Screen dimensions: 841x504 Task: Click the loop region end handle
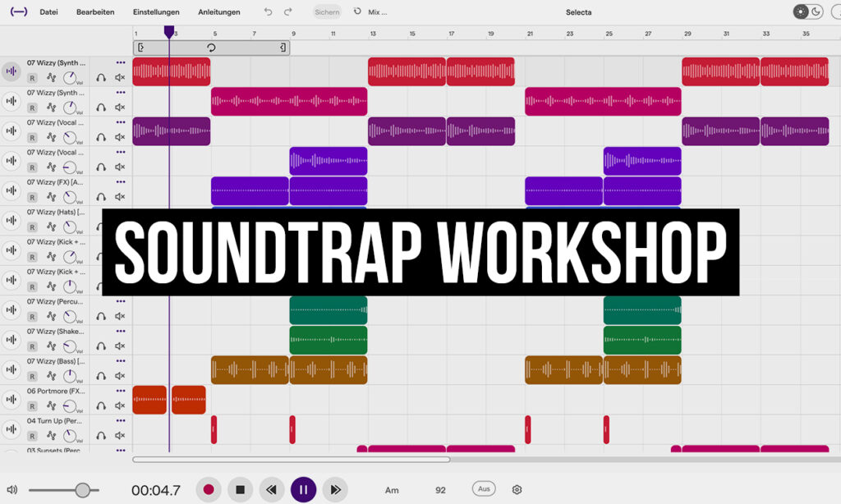283,48
